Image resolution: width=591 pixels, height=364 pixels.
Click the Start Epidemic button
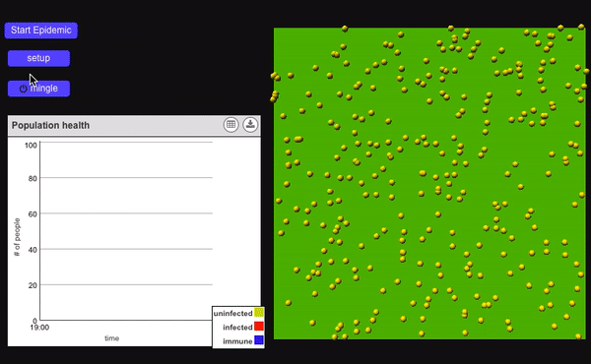(x=41, y=30)
